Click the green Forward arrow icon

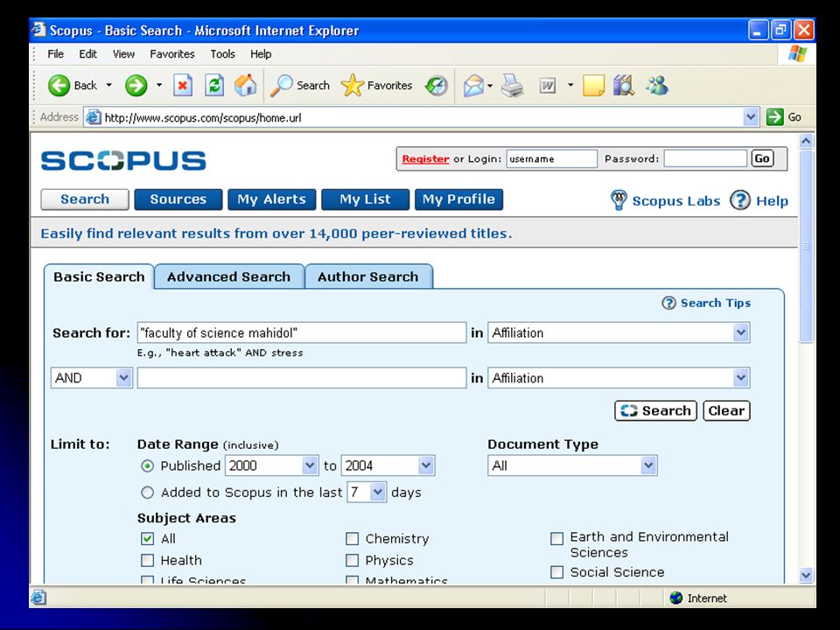pyautogui.click(x=136, y=85)
